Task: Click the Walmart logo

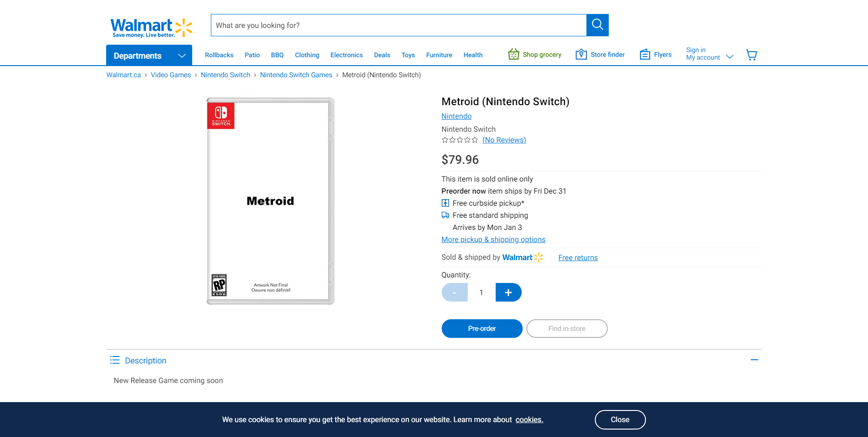Action: [152, 28]
